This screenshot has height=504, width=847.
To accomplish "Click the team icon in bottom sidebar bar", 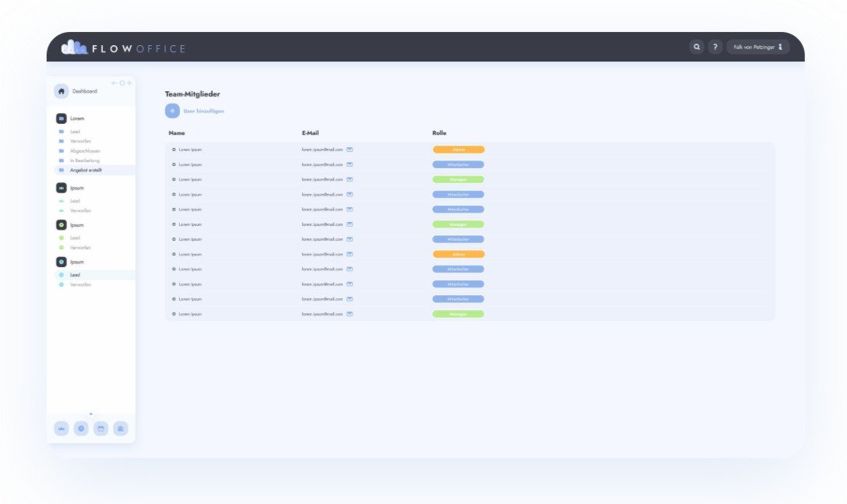I will (121, 428).
